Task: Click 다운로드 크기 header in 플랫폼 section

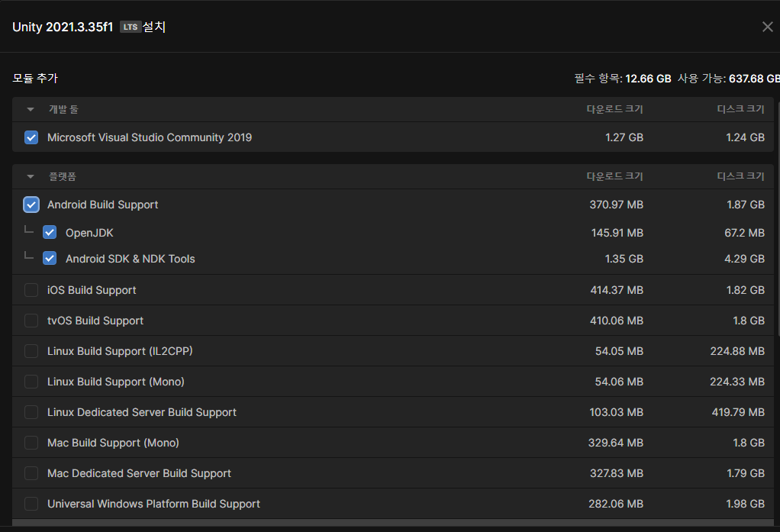Action: (x=615, y=176)
